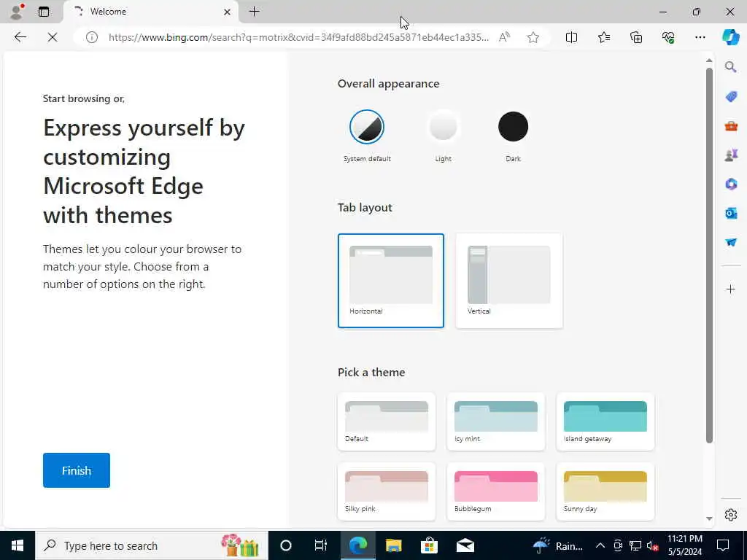Click scrollbar down arrow

pyautogui.click(x=709, y=518)
